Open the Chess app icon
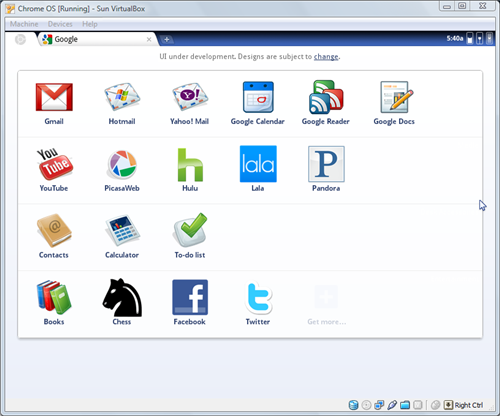 (x=122, y=297)
